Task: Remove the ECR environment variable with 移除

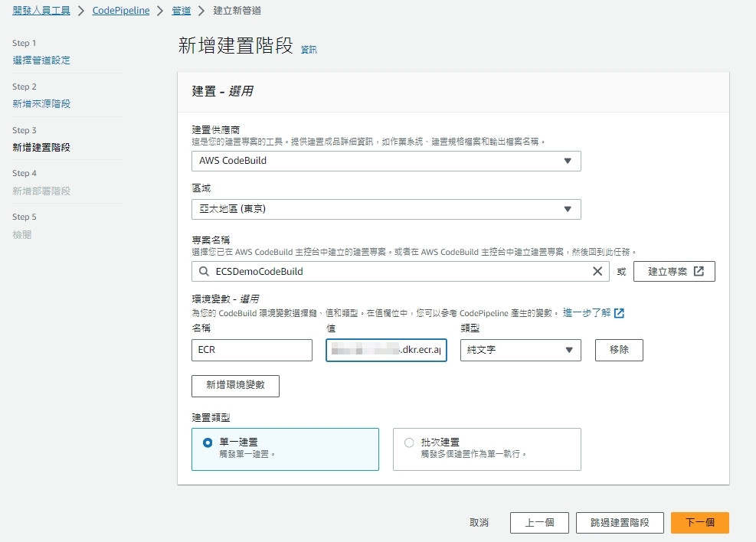Action: tap(619, 350)
